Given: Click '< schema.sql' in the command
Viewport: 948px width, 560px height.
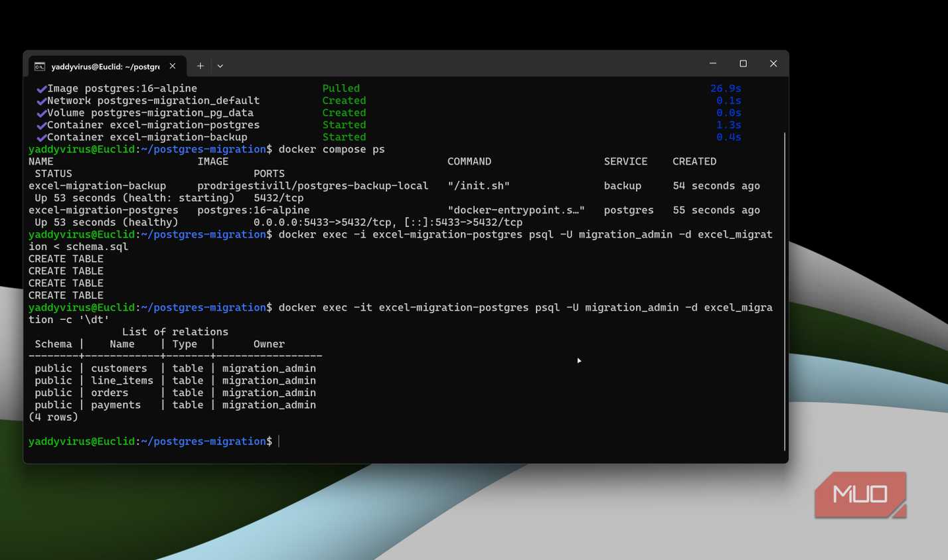Looking at the screenshot, I should 91,247.
